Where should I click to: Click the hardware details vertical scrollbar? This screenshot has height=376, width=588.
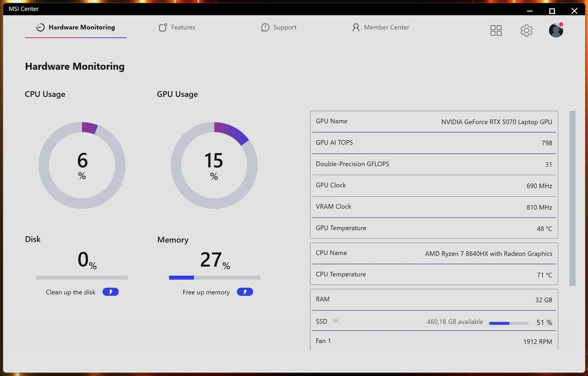point(572,198)
